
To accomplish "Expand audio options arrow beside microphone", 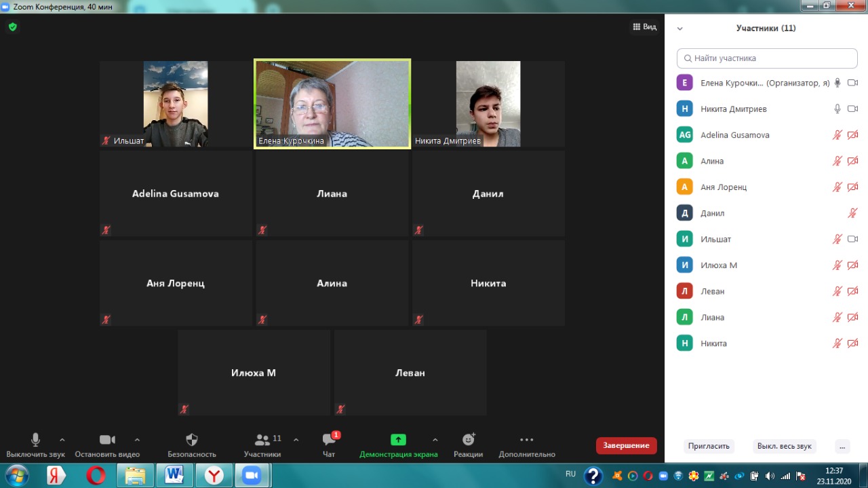I will coord(62,440).
